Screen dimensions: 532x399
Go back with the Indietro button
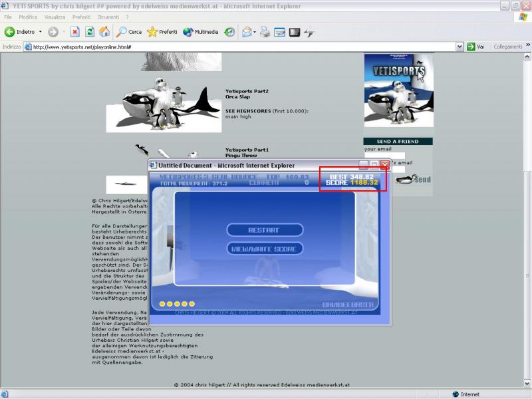20,32
